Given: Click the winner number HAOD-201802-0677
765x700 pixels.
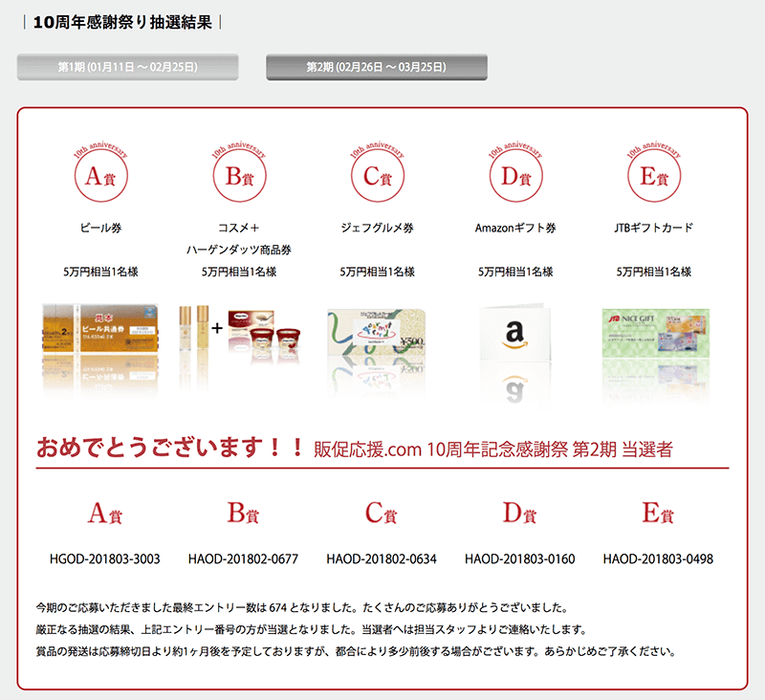Looking at the screenshot, I should pos(243,558).
